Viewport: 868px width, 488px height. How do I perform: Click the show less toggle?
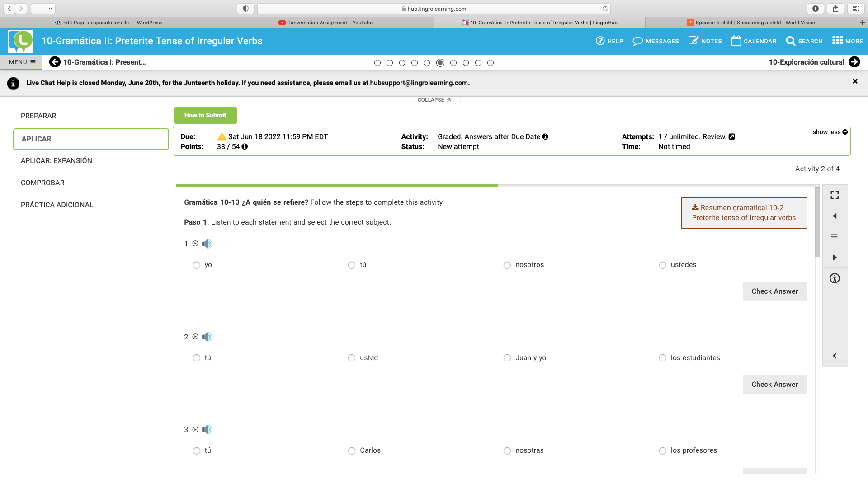(x=830, y=132)
